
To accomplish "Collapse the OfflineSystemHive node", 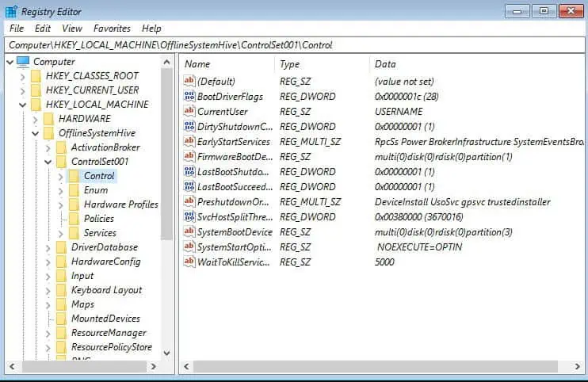I will [35, 133].
